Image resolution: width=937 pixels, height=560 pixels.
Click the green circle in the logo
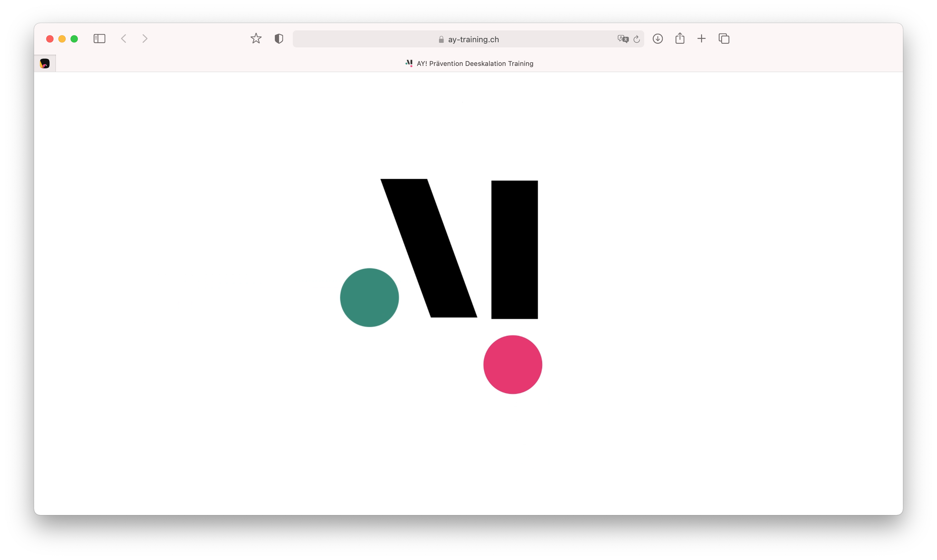click(369, 297)
